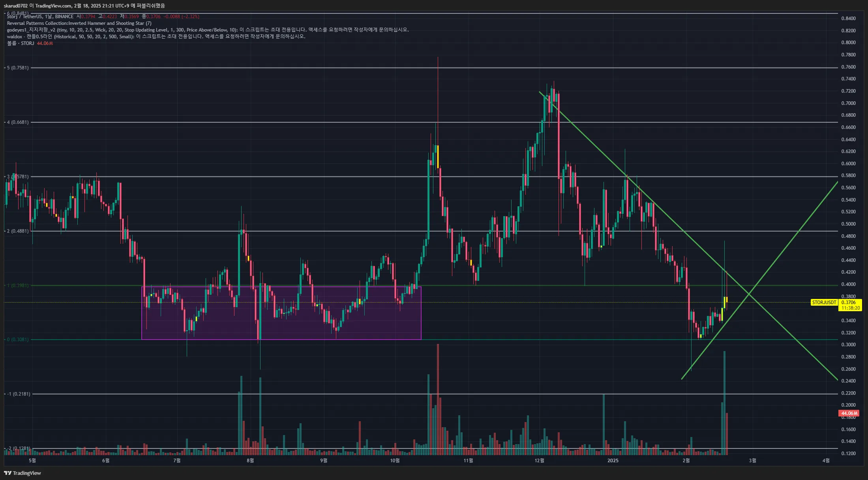This screenshot has height=480, width=868.
Task: Select the Fibonacci label 5 (0.7581)
Action: pos(18,68)
